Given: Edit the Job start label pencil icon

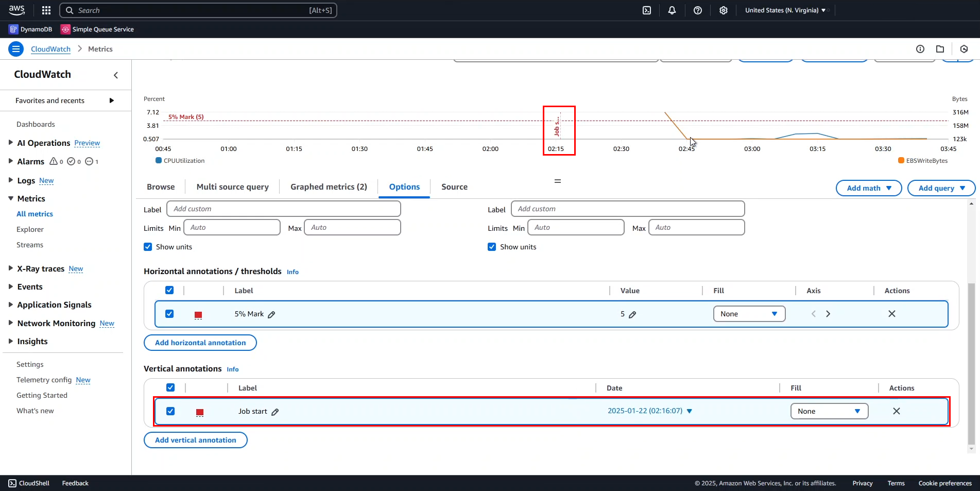Looking at the screenshot, I should pos(275,412).
